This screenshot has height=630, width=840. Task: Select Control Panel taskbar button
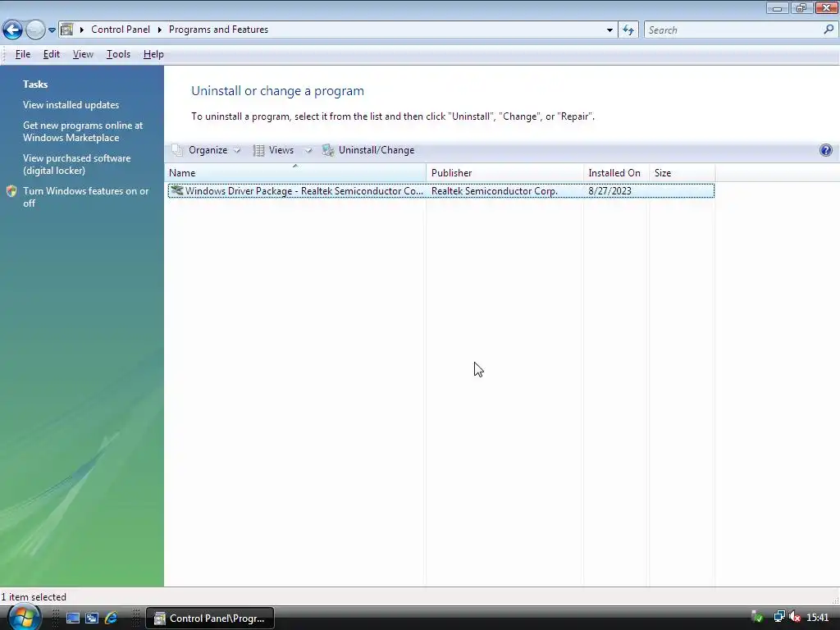pyautogui.click(x=210, y=619)
